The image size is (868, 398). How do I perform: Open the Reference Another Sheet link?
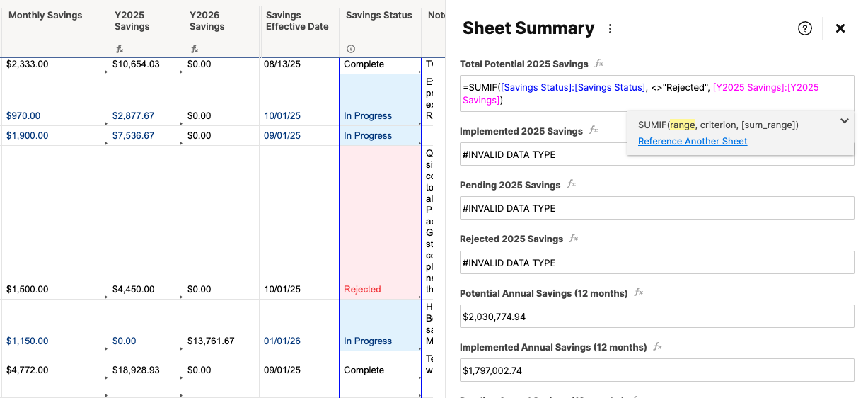point(693,141)
